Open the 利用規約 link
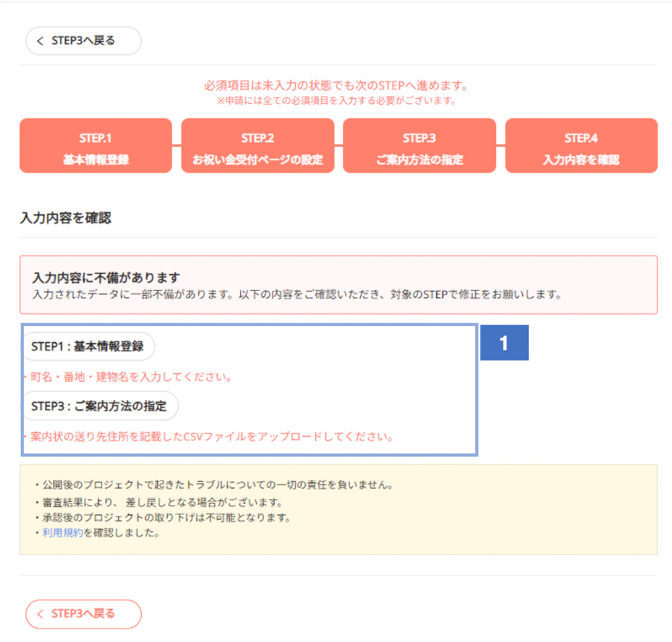Image resolution: width=672 pixels, height=642 pixels. point(63,534)
